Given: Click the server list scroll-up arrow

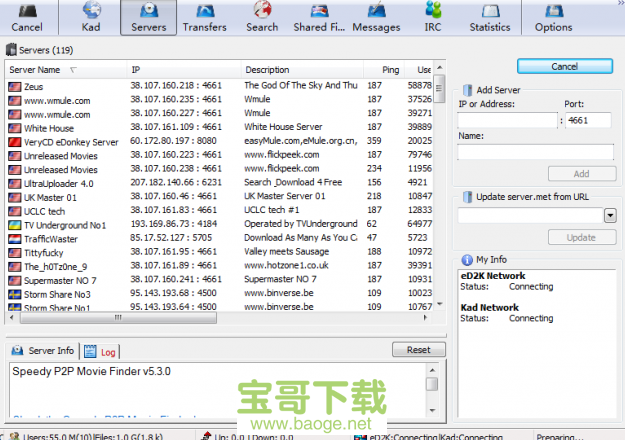Looking at the screenshot, I should pos(439,67).
